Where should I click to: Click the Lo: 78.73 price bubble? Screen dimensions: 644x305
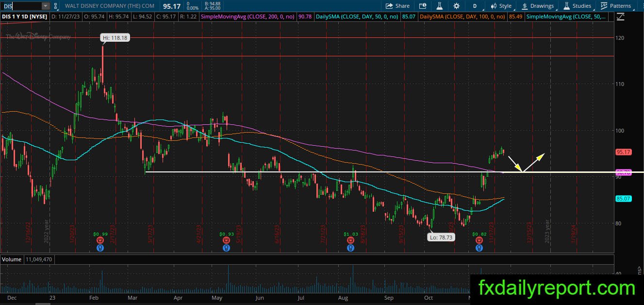pos(441,237)
